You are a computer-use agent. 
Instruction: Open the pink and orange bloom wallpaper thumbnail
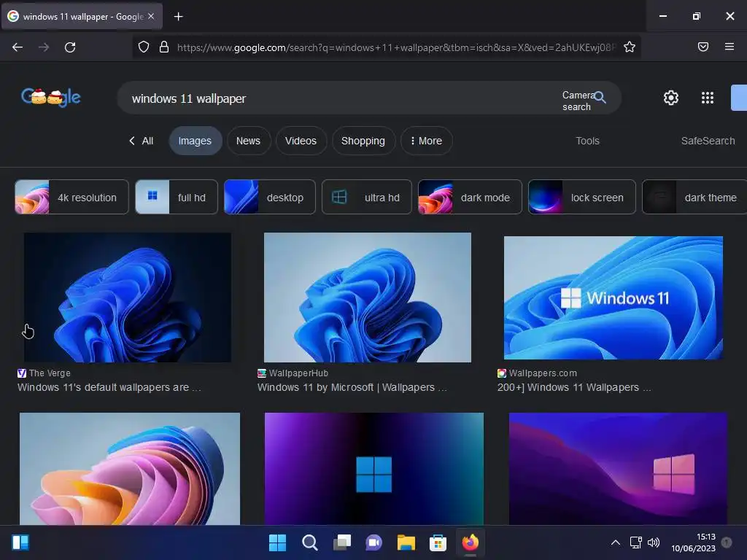point(130,469)
